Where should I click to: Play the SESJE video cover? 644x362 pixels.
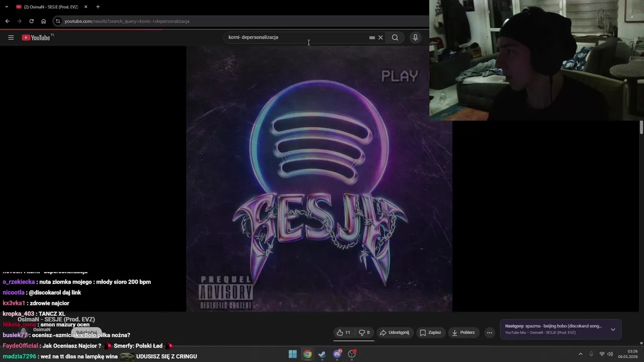[319, 178]
